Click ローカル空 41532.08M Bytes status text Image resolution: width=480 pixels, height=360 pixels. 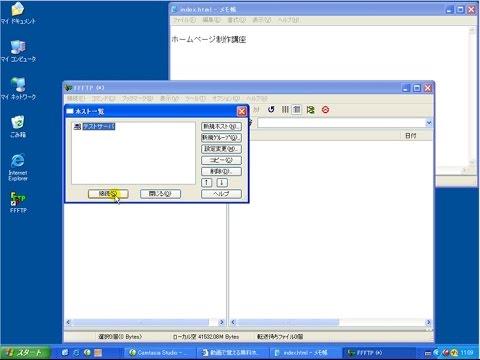click(206, 337)
